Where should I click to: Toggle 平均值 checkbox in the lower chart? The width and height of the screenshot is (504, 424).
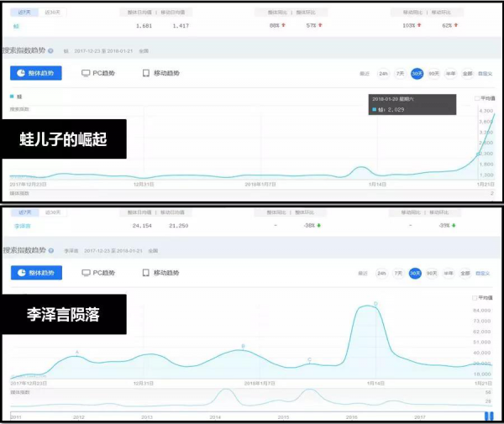point(475,297)
